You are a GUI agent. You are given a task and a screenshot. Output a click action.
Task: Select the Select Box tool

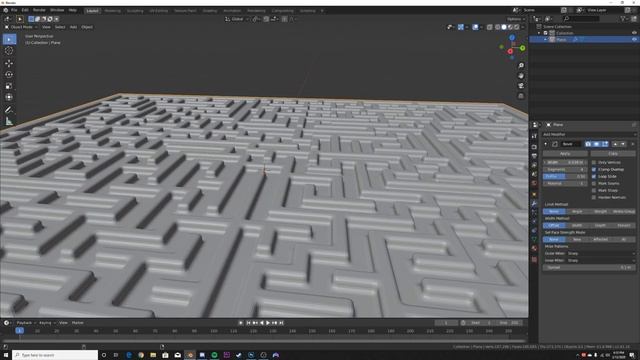[x=9, y=39]
